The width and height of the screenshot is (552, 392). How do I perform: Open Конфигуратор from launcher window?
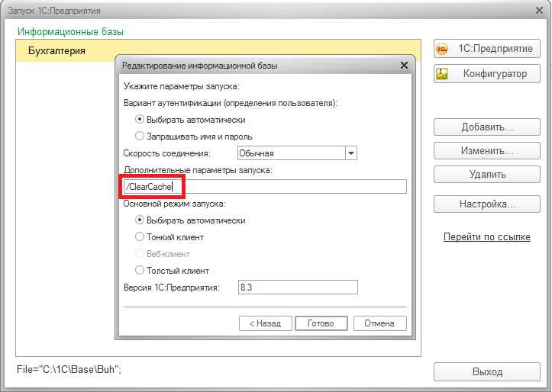(x=487, y=74)
